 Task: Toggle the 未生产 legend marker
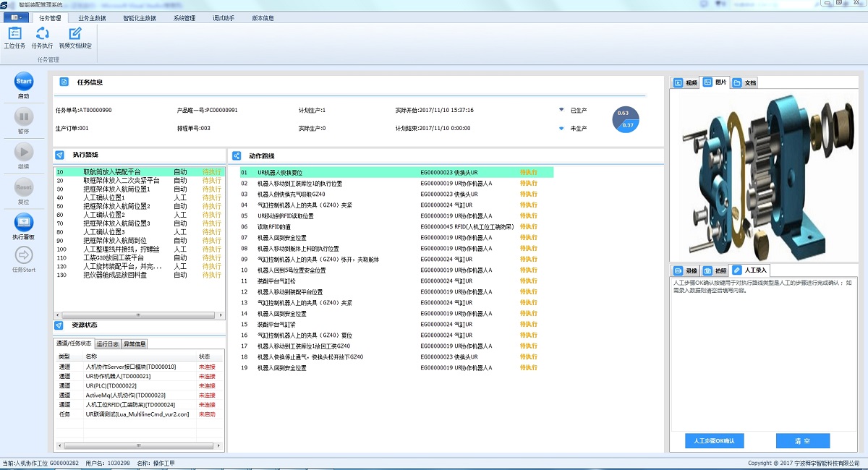tap(561, 129)
